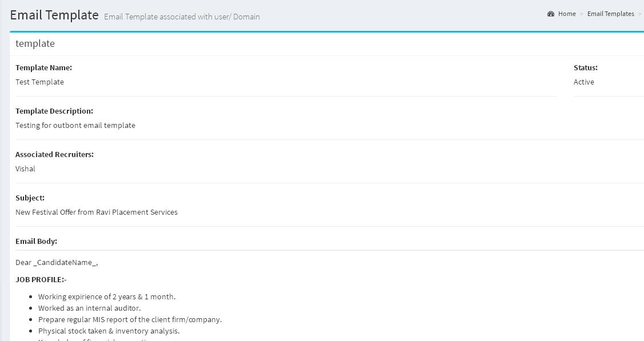Screen dimensions: 644x341
Task: Click the 'Active' status value
Action: tap(584, 82)
